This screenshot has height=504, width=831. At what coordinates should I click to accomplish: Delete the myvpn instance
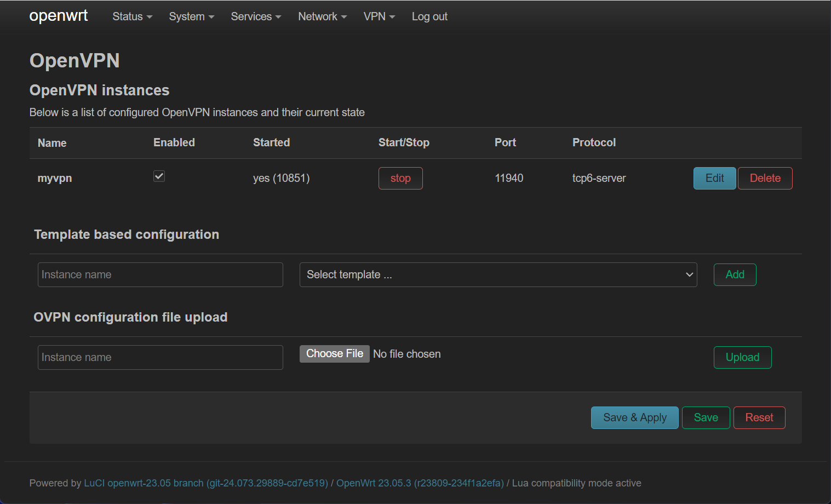tap(765, 178)
